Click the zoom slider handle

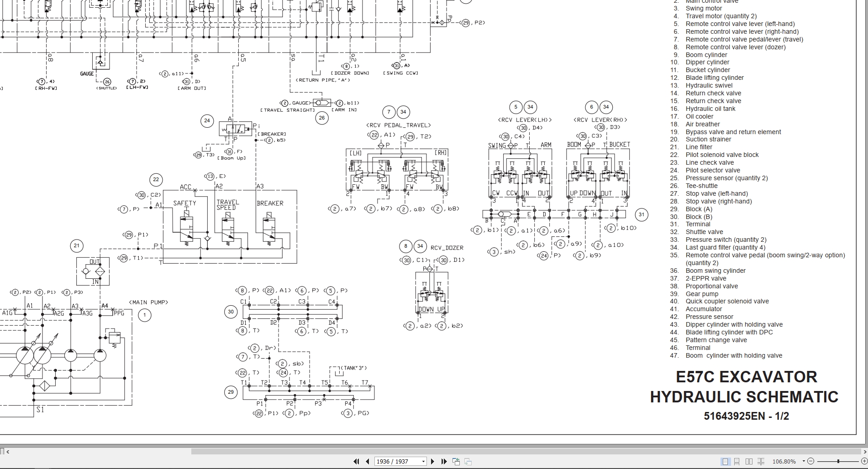tap(839, 461)
